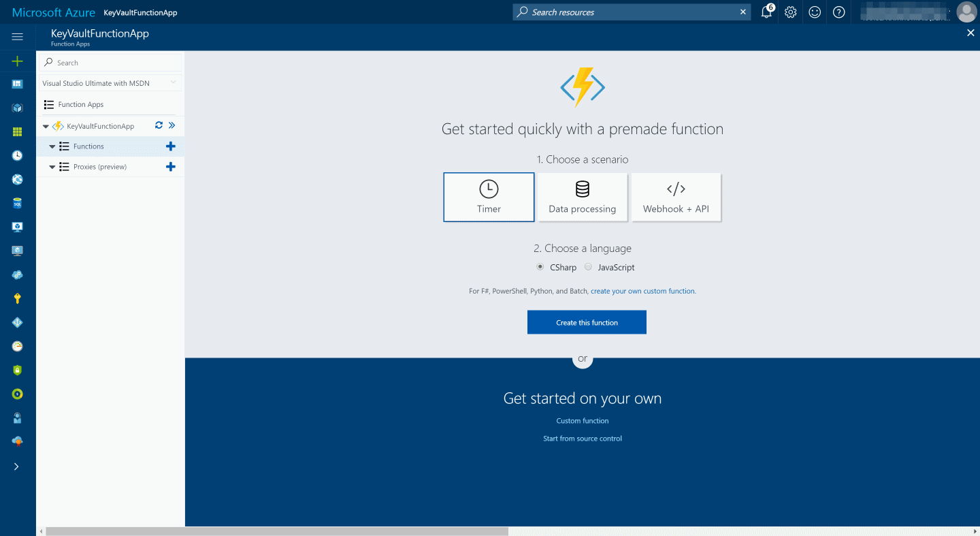
Task: Open the help question mark icon
Action: click(839, 12)
